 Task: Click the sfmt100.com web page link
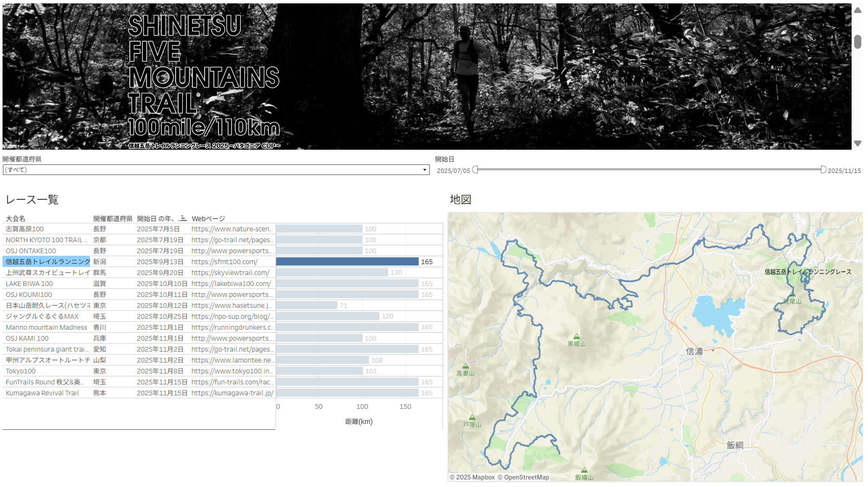[x=224, y=262]
